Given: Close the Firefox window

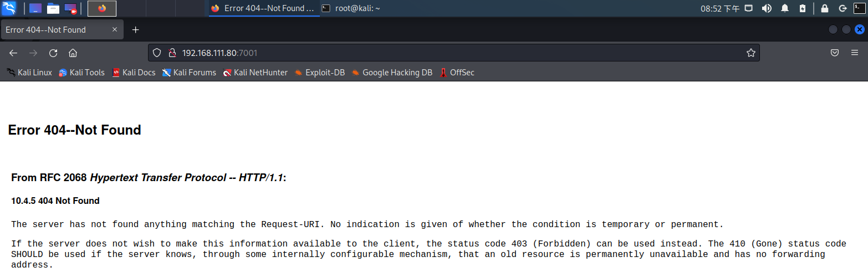Looking at the screenshot, I should 860,30.
